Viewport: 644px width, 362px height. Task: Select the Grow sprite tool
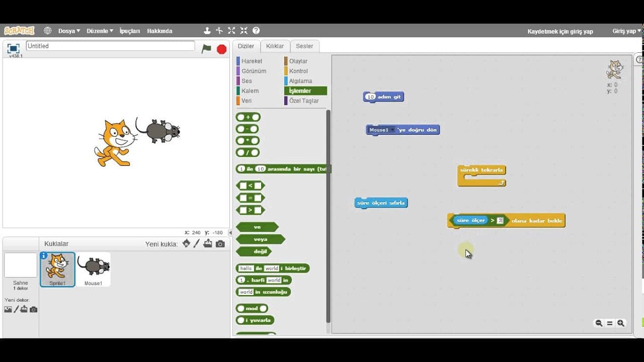click(231, 31)
